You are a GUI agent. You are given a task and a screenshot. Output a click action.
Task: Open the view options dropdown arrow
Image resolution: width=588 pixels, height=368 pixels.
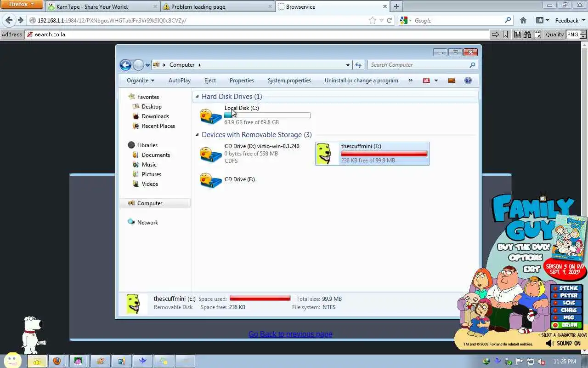pos(436,80)
